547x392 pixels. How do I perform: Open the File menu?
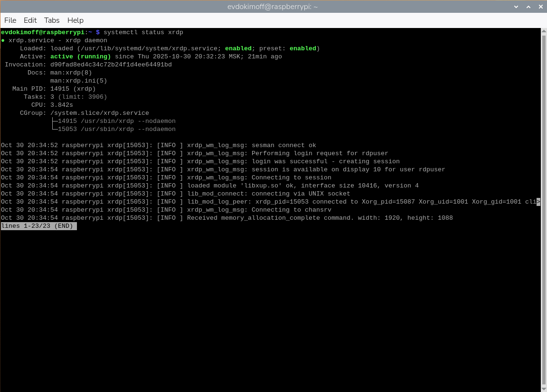pos(10,20)
